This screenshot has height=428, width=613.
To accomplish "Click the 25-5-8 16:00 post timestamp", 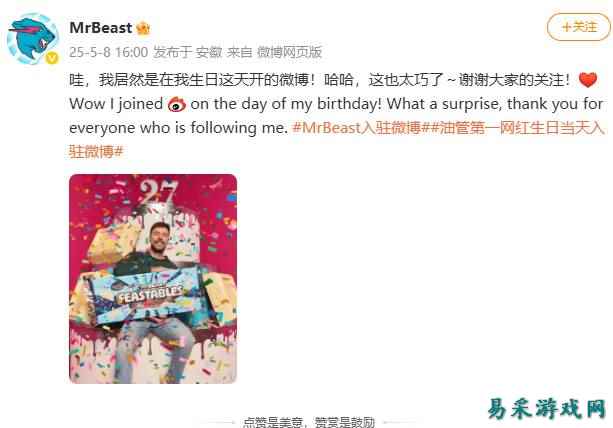I will point(108,52).
